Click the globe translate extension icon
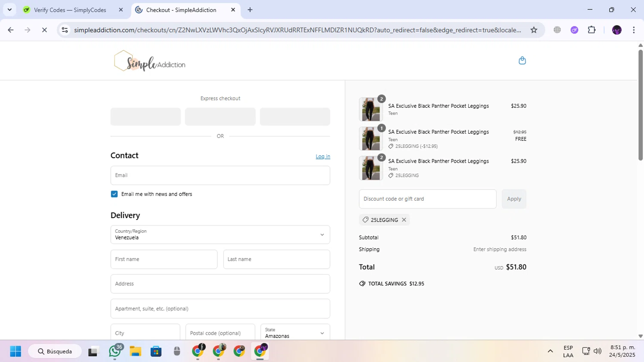The height and width of the screenshot is (362, 644). coord(557,30)
